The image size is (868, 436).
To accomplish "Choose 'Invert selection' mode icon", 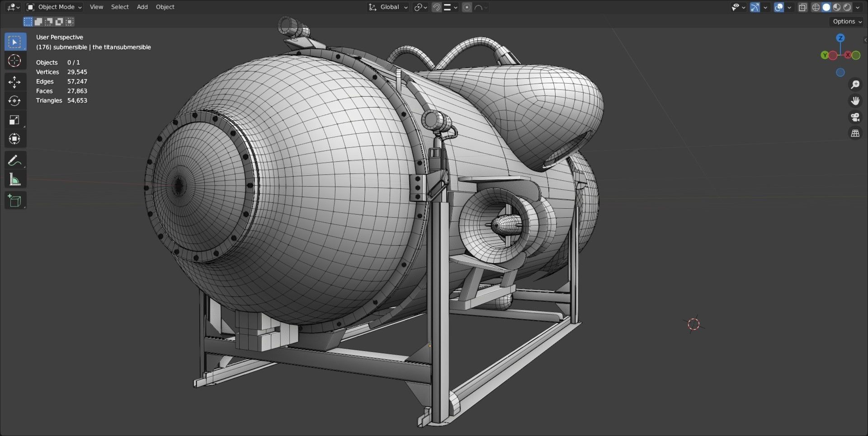I will click(x=59, y=22).
